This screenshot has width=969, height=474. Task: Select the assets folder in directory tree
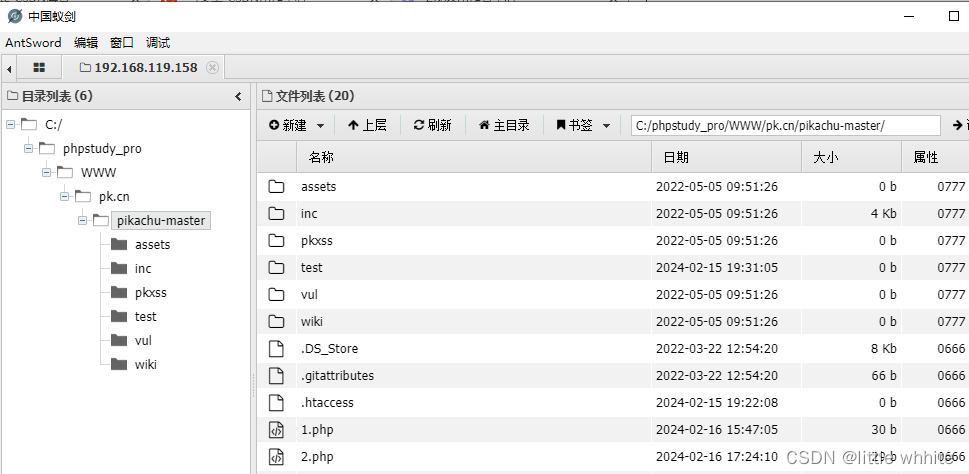click(x=152, y=245)
